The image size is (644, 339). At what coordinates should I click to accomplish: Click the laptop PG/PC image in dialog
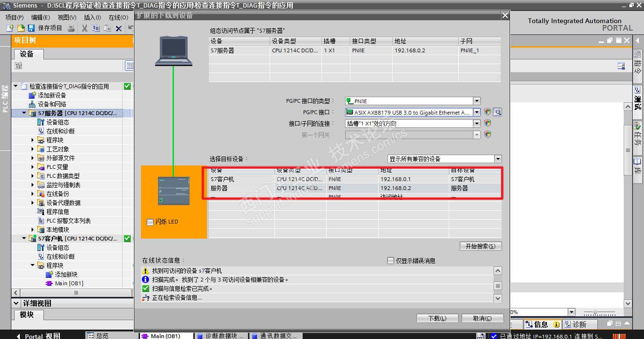(x=173, y=51)
